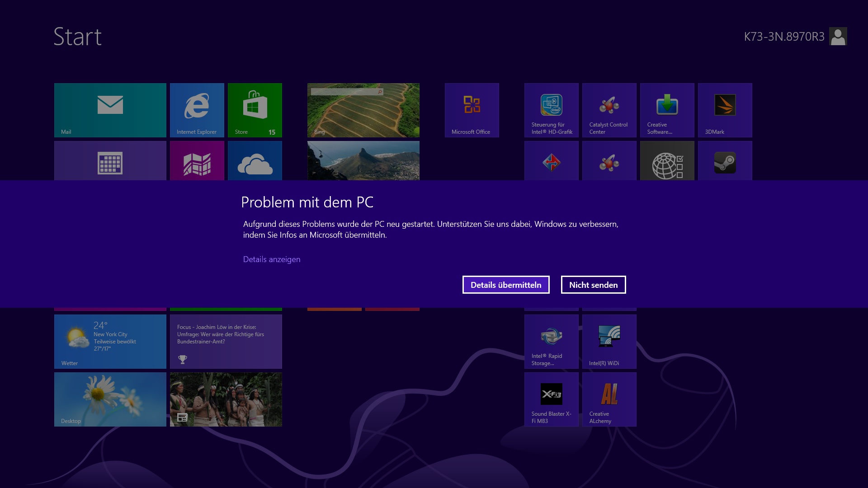Open the Bing tile with fields image
The height and width of the screenshot is (488, 868).
pyautogui.click(x=363, y=110)
